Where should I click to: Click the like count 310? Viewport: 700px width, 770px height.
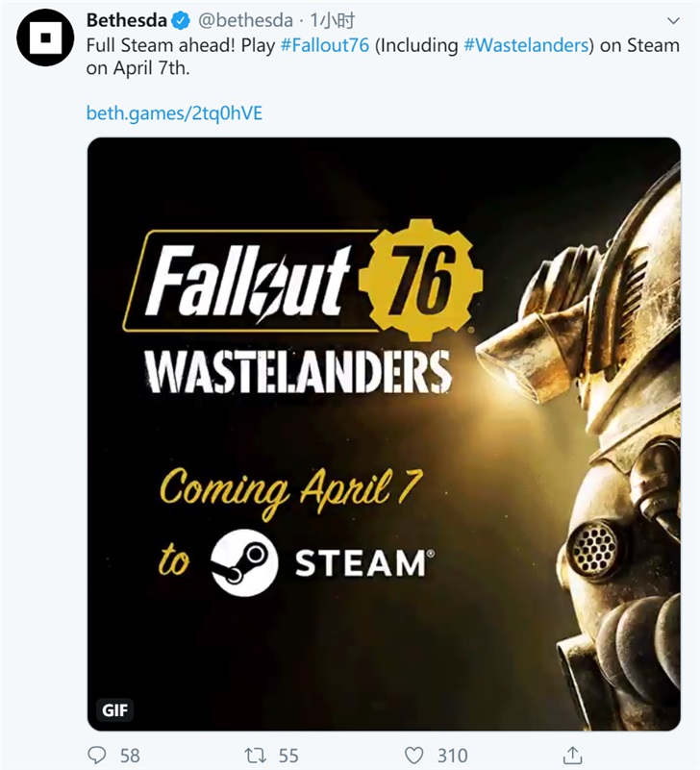coord(452,756)
